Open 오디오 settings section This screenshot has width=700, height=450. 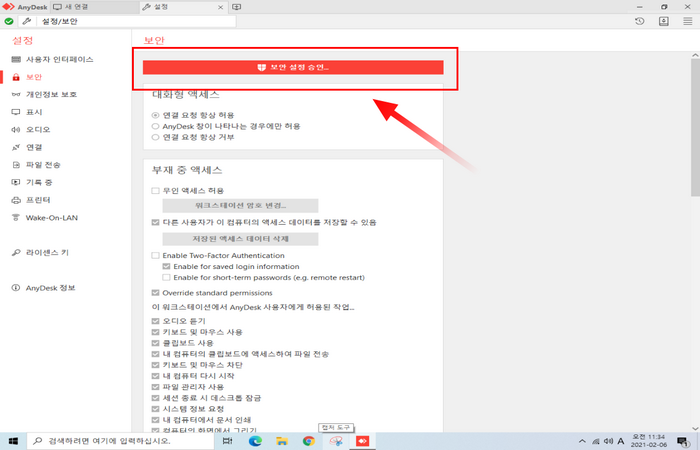coord(31,129)
